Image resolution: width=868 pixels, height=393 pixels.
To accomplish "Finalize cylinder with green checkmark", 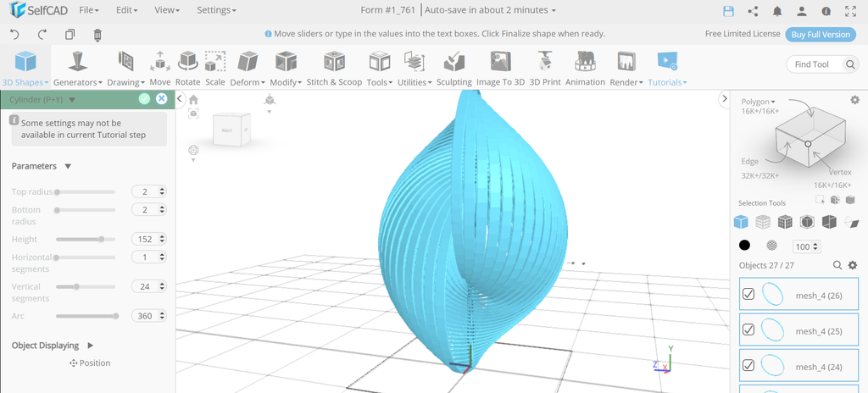I will tap(144, 99).
